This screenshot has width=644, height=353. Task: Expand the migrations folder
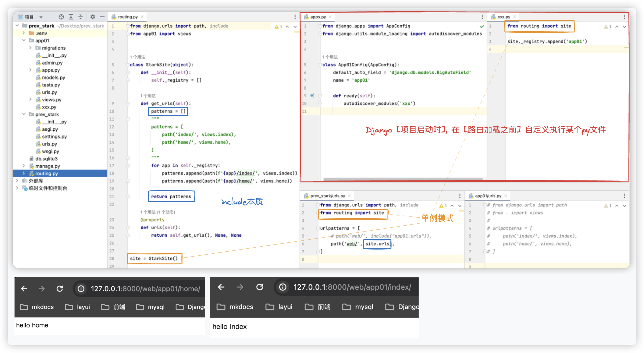pos(30,48)
